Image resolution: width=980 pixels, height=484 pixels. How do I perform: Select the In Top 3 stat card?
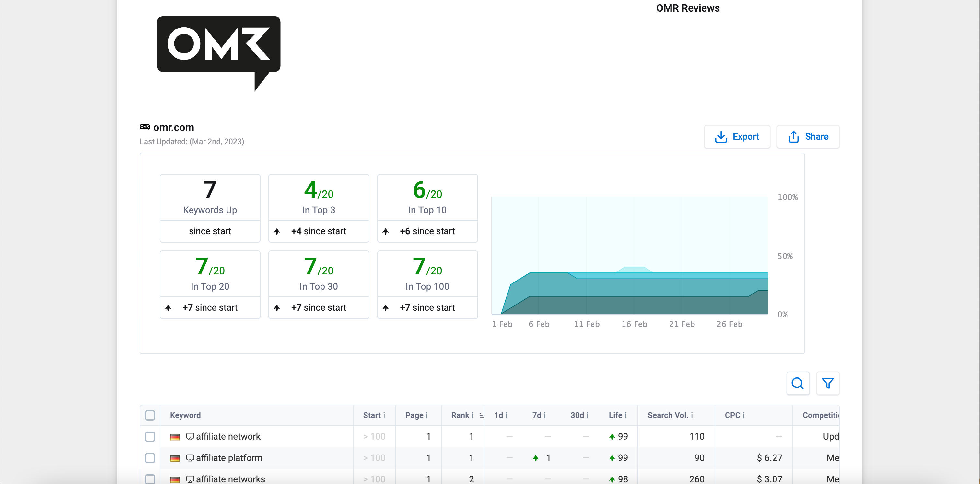click(319, 208)
